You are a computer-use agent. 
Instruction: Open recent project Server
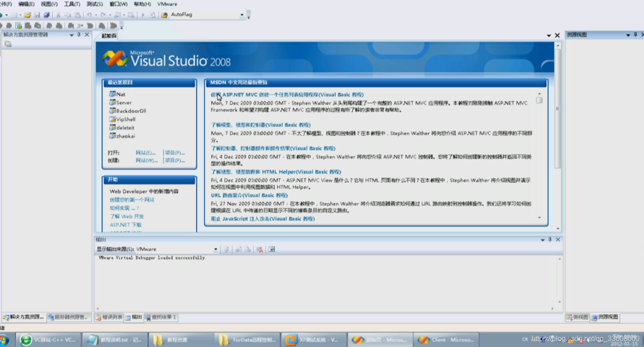pyautogui.click(x=124, y=102)
